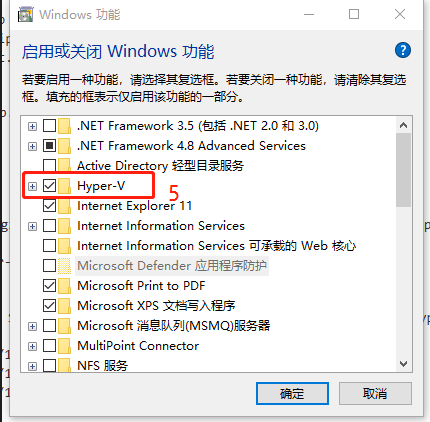Screen dimensions: 430x422
Task: Disable the Microsoft XPS 文档写入程序 checkbox
Action: [49, 306]
